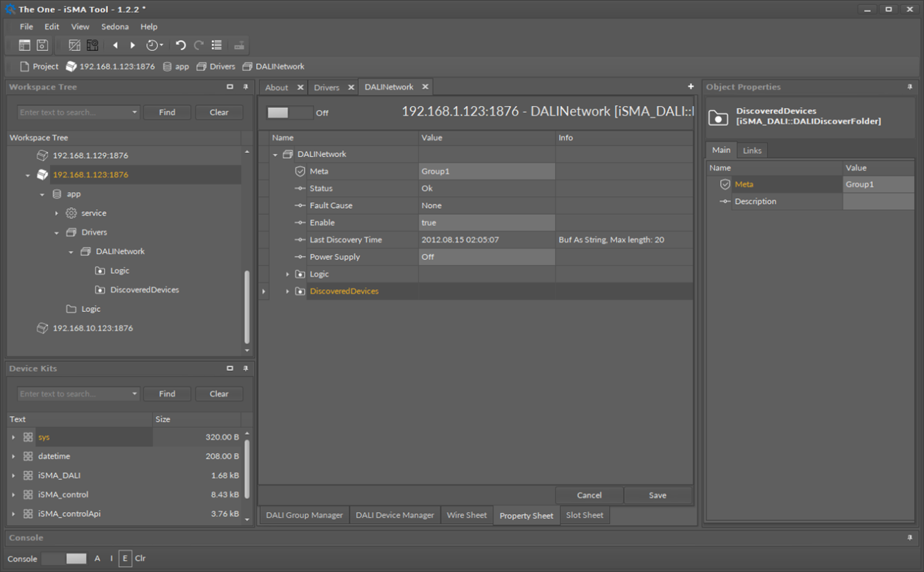Switch to the DALI Device Manager tab
Viewport: 924px width, 572px height.
click(x=395, y=515)
